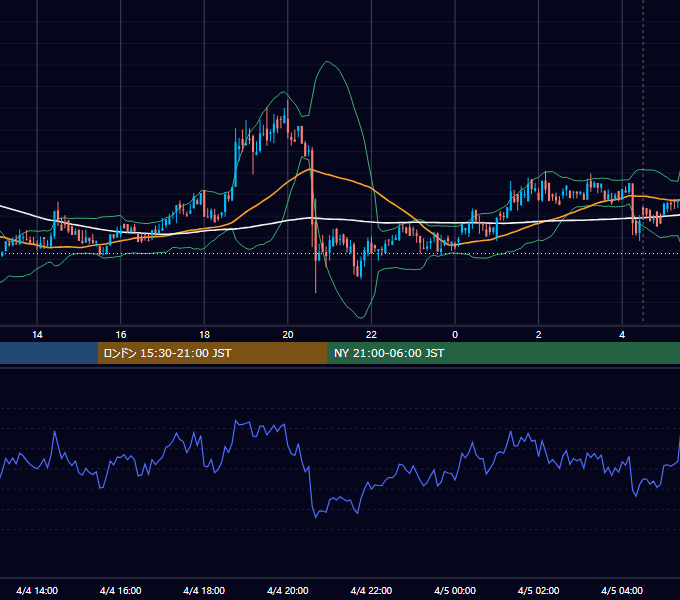The width and height of the screenshot is (680, 600).
Task: Click the 4/4 20:00 date label
Action: pos(288,590)
